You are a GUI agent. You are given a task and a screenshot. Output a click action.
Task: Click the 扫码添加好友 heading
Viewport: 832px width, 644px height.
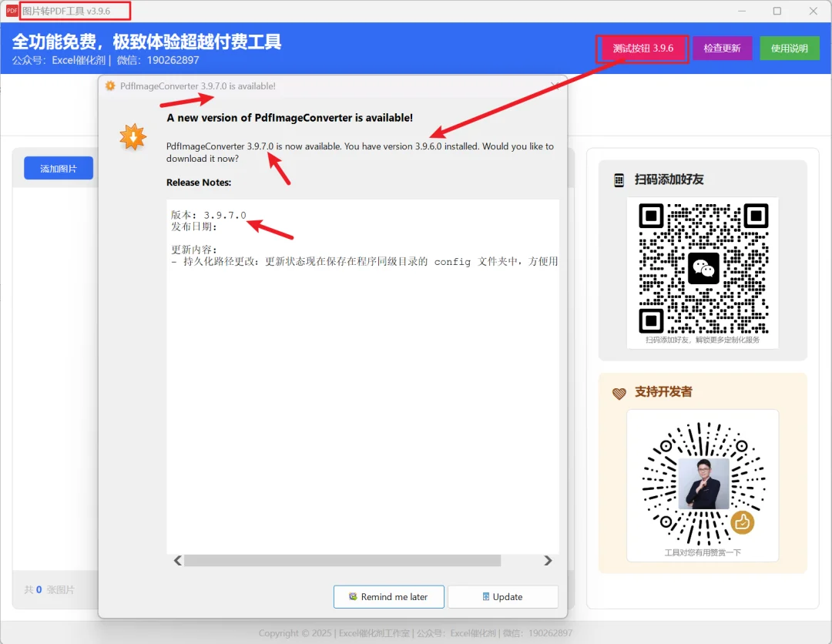[669, 179]
